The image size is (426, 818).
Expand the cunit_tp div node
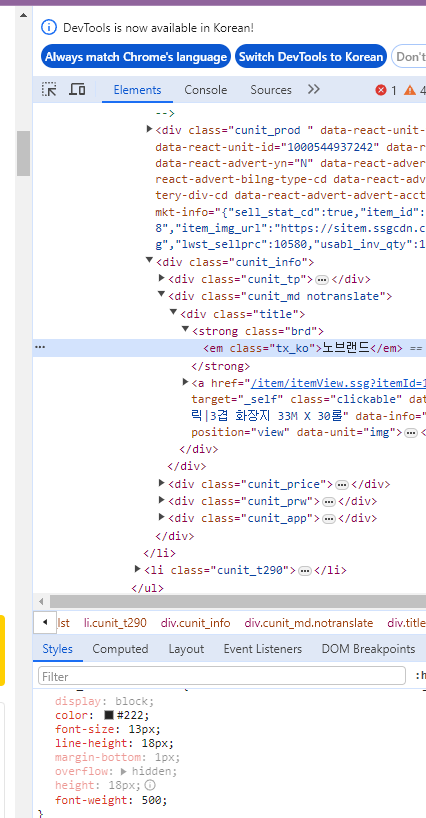(162, 278)
